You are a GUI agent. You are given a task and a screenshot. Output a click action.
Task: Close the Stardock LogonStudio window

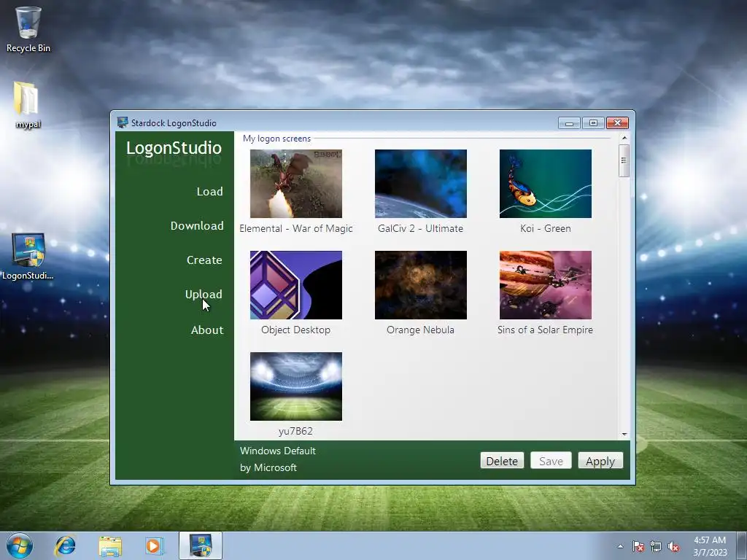point(617,122)
